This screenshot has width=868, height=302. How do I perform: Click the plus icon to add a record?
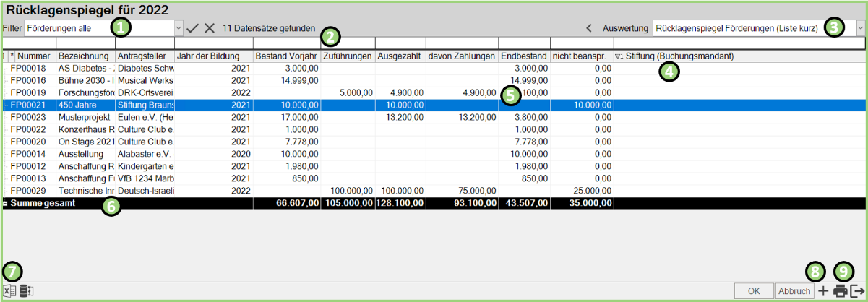pyautogui.click(x=823, y=291)
